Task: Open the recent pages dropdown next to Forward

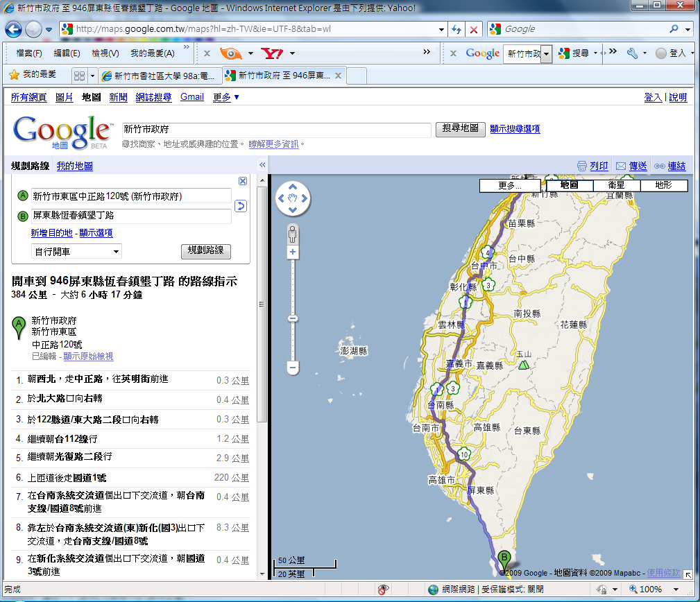Action: click(49, 30)
